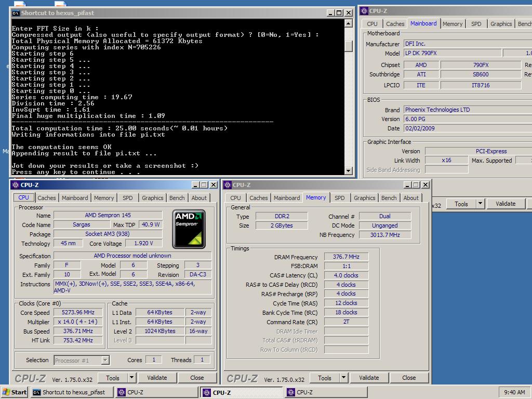Image resolution: width=532 pixels, height=399 pixels.
Task: Open Mainboard tab in Memory window
Action: click(x=287, y=198)
